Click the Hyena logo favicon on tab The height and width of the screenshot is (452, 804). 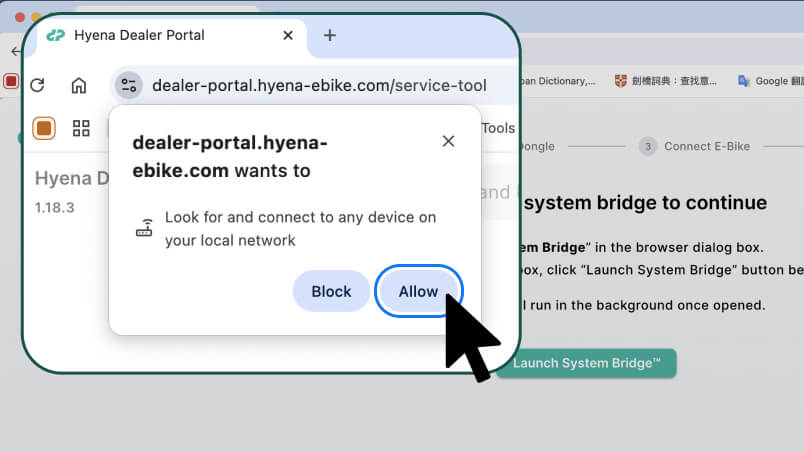[56, 35]
